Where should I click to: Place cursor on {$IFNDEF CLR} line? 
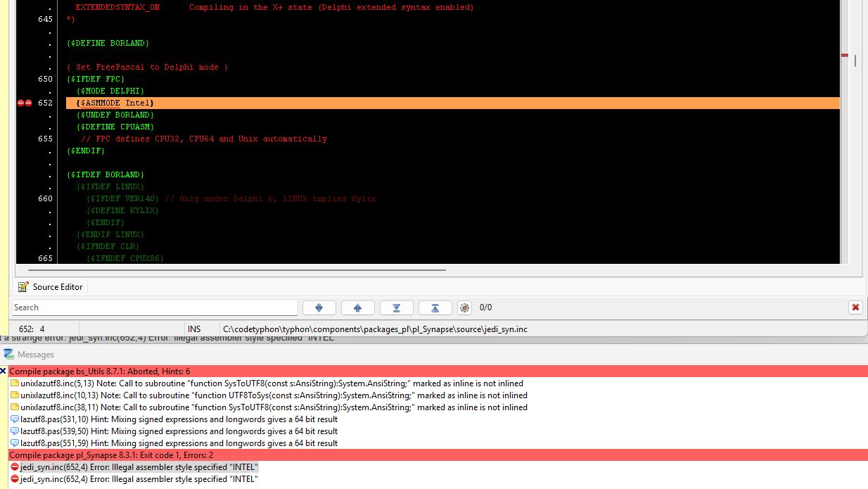(x=108, y=246)
